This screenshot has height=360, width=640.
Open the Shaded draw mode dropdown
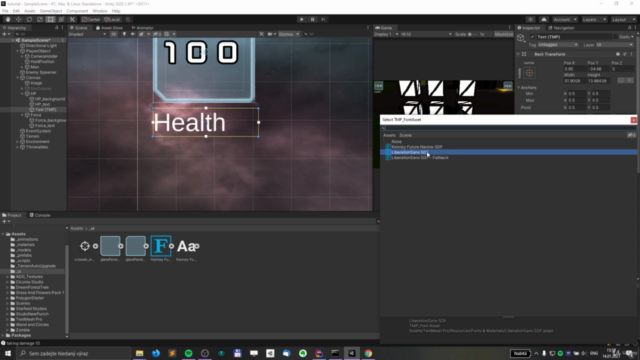[87, 34]
